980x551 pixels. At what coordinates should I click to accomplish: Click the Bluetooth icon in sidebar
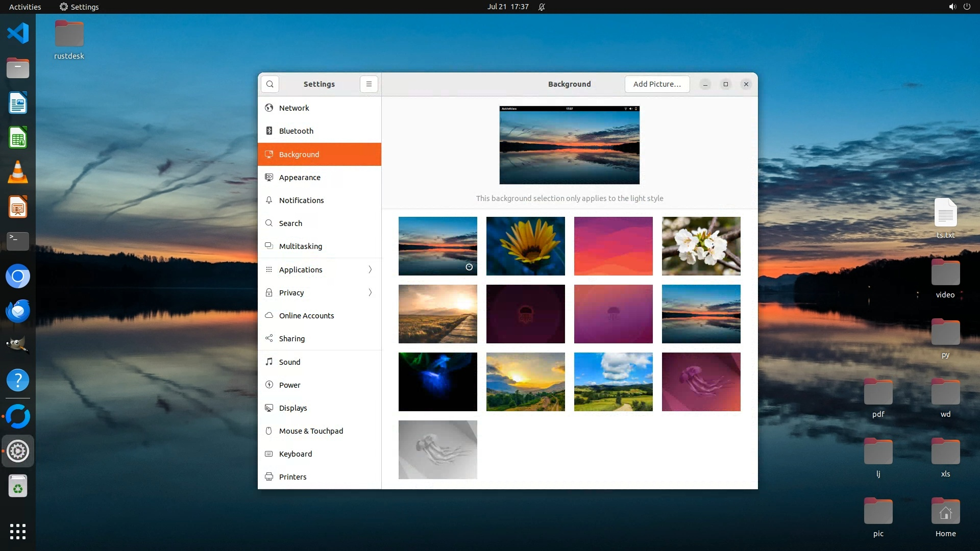coord(269,131)
